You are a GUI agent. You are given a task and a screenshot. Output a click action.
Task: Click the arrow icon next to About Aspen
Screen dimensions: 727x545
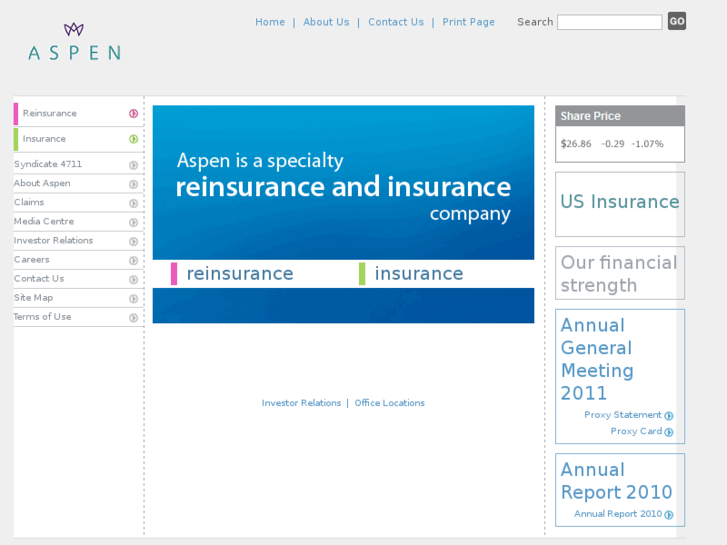coord(134,184)
